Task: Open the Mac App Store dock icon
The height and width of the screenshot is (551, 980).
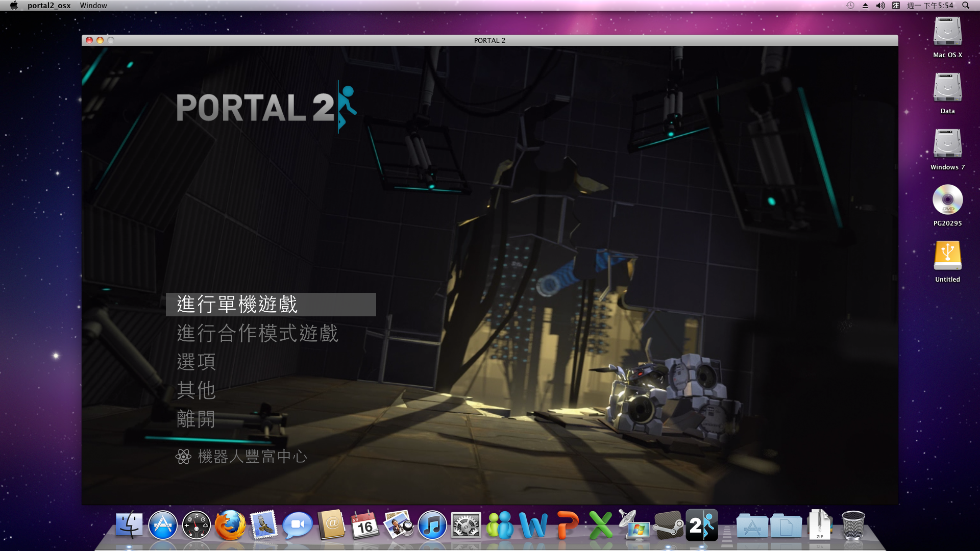Action: [163, 525]
